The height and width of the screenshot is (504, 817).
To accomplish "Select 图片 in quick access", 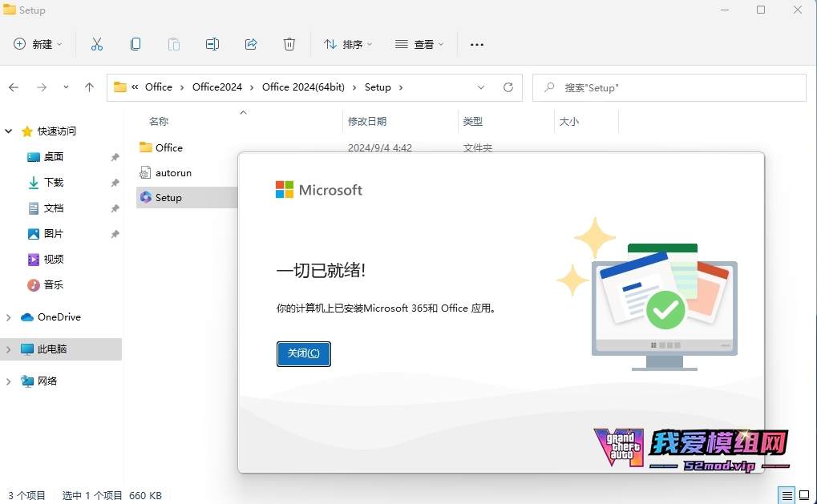I will [54, 234].
